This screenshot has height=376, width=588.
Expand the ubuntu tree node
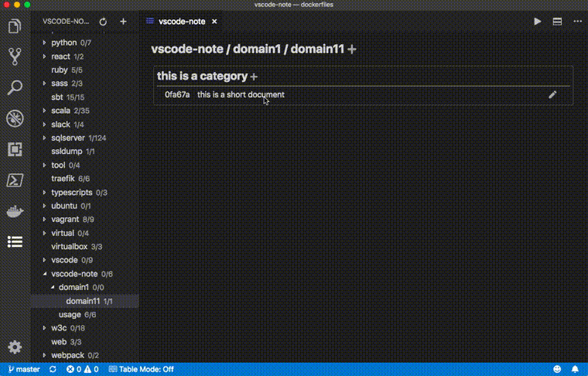(x=44, y=206)
